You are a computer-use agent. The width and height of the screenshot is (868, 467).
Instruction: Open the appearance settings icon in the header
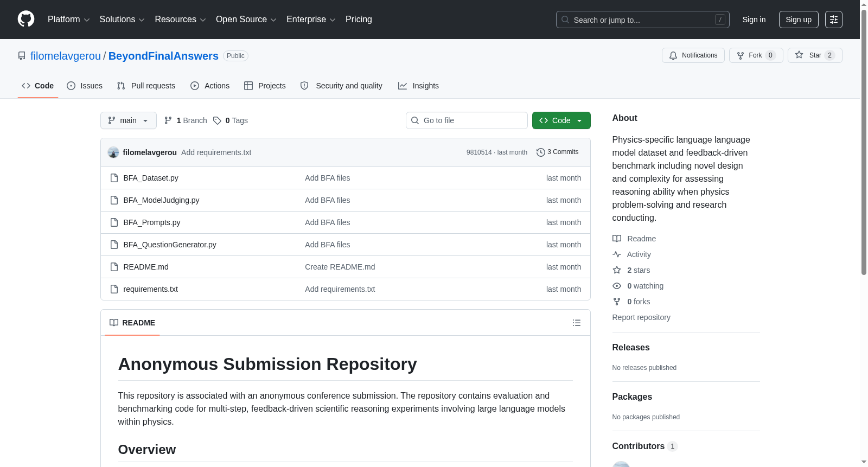coord(834,20)
